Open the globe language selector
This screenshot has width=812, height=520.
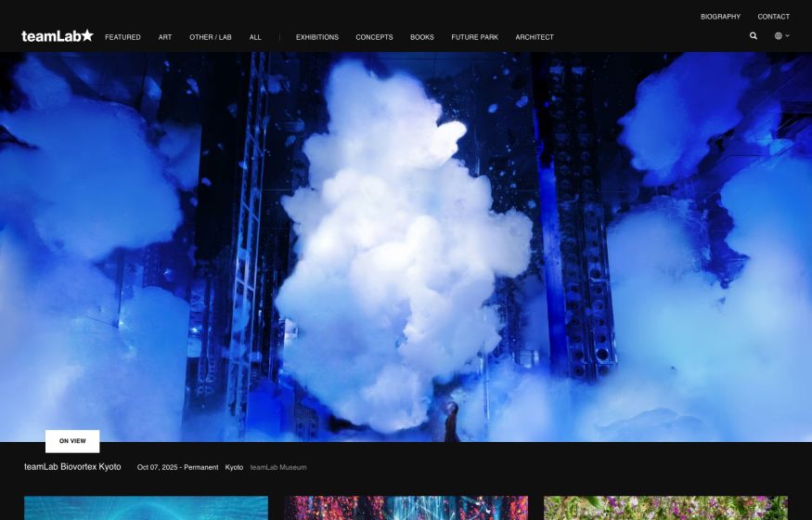coord(781,35)
